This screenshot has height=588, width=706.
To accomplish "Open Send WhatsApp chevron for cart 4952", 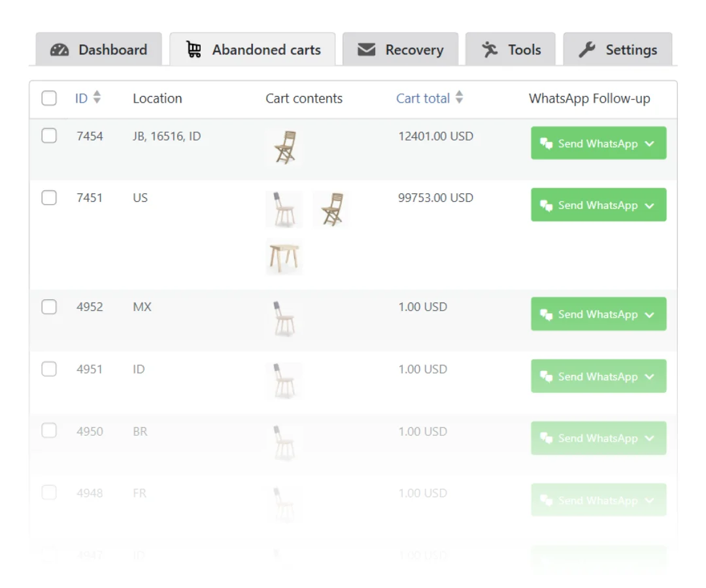I will (649, 314).
